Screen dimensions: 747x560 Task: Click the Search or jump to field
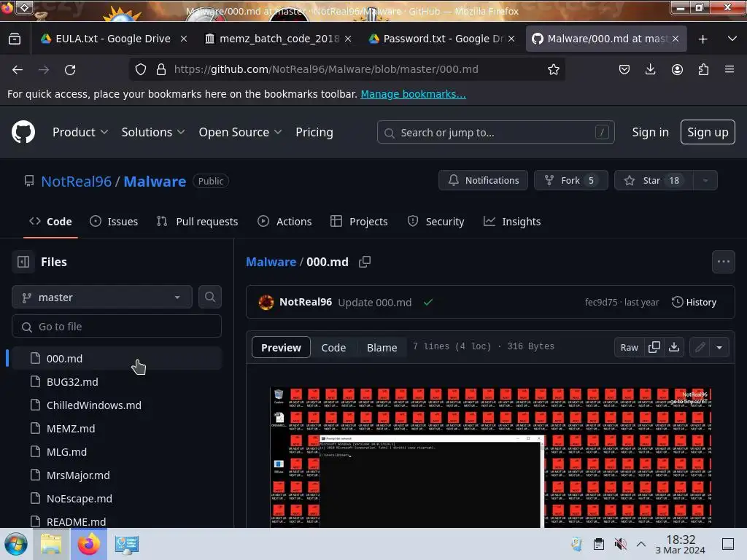[495, 132]
